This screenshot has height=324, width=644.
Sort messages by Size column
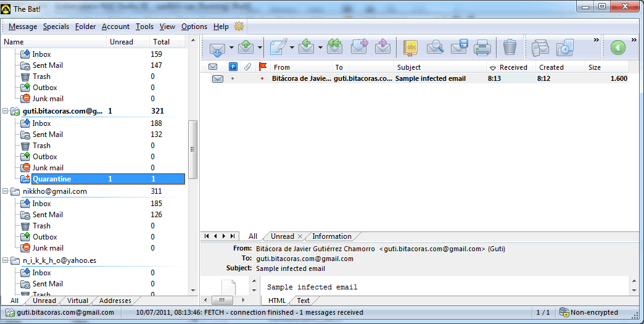tap(606, 67)
